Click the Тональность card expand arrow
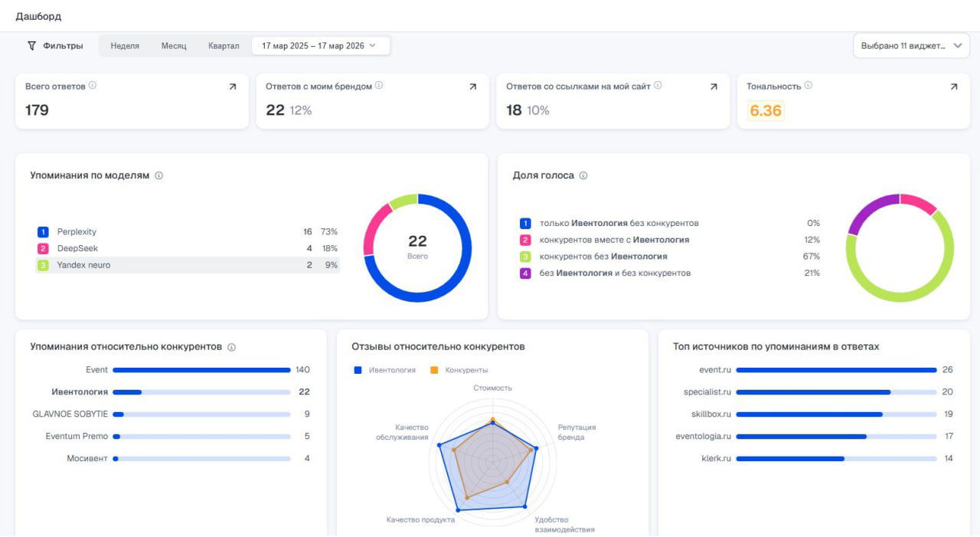 [x=954, y=87]
